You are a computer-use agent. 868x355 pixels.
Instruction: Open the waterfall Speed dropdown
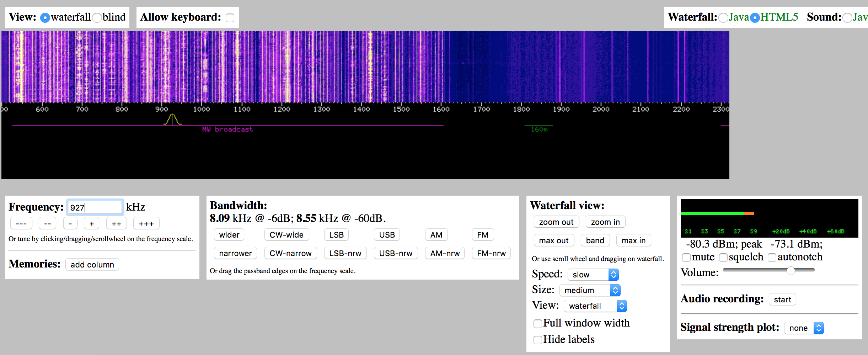(x=593, y=275)
